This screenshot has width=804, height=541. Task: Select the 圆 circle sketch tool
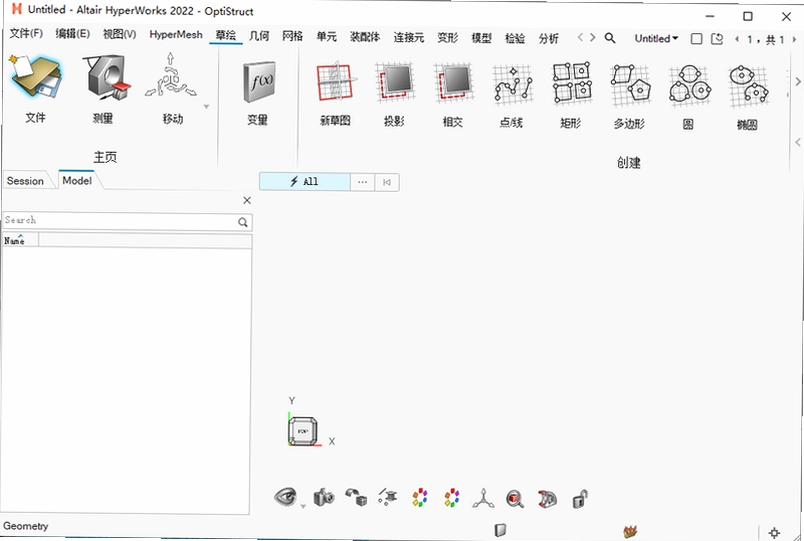coord(689,96)
